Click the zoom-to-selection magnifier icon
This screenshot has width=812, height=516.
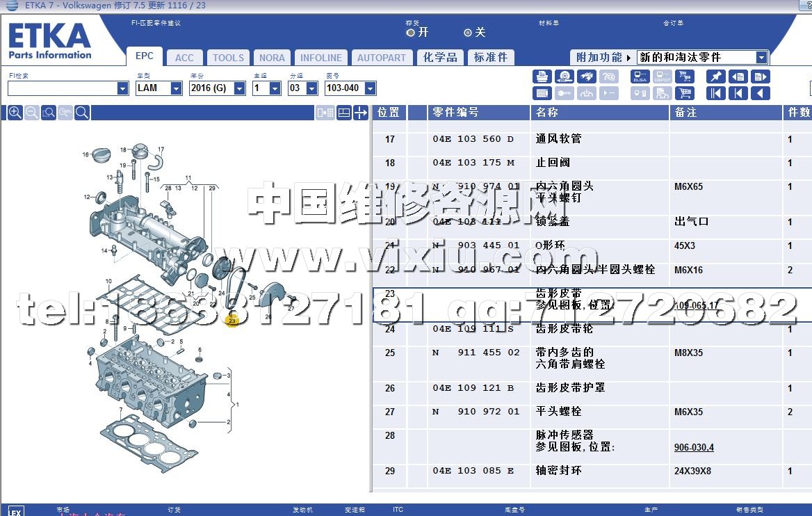click(49, 113)
